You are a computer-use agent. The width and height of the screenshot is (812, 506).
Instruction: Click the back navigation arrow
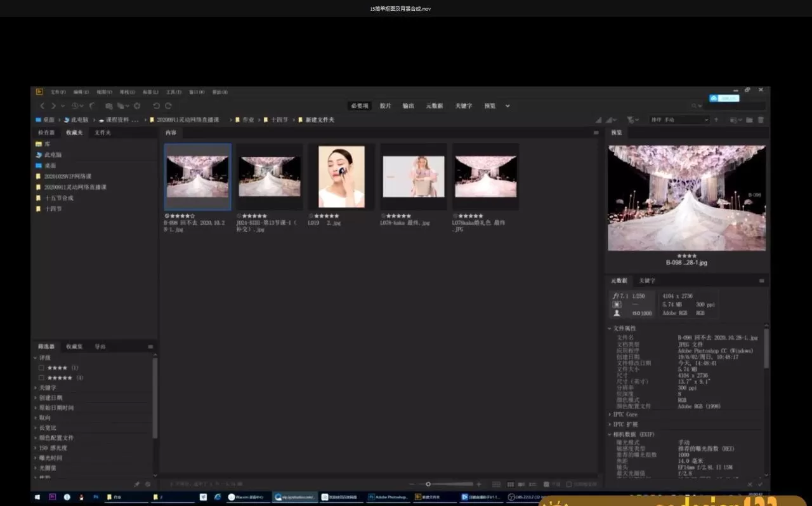click(43, 106)
